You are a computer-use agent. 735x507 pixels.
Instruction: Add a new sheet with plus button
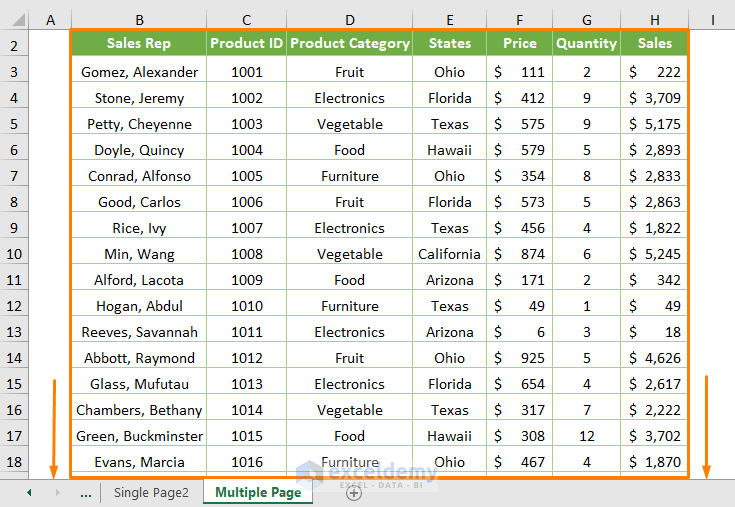[x=353, y=493]
